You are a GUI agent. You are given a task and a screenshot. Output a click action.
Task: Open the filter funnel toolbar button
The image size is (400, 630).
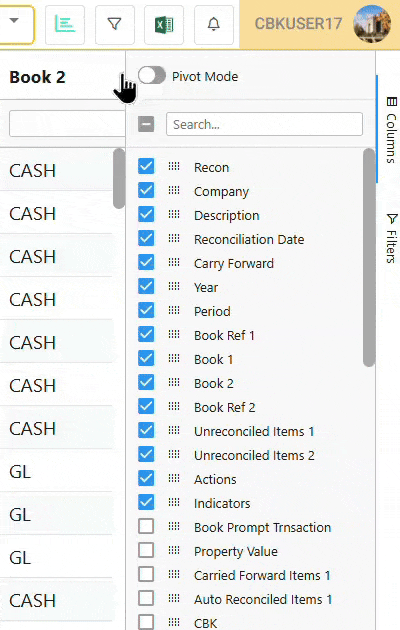point(114,25)
